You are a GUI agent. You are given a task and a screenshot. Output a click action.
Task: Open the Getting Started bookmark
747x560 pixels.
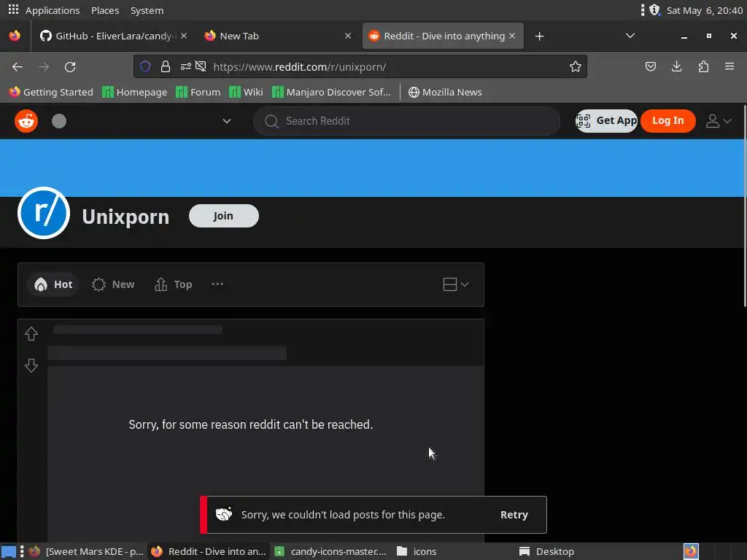(x=51, y=92)
